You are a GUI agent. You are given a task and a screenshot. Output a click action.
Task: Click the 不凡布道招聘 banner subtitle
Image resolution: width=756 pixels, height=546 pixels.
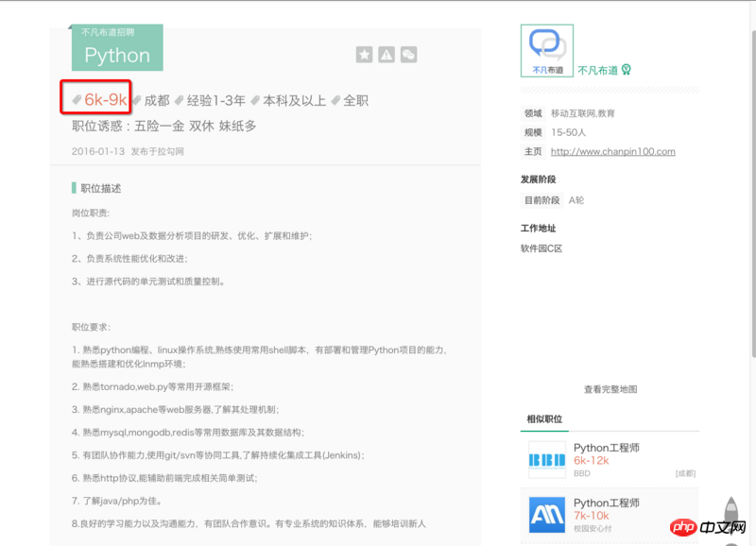108,32
